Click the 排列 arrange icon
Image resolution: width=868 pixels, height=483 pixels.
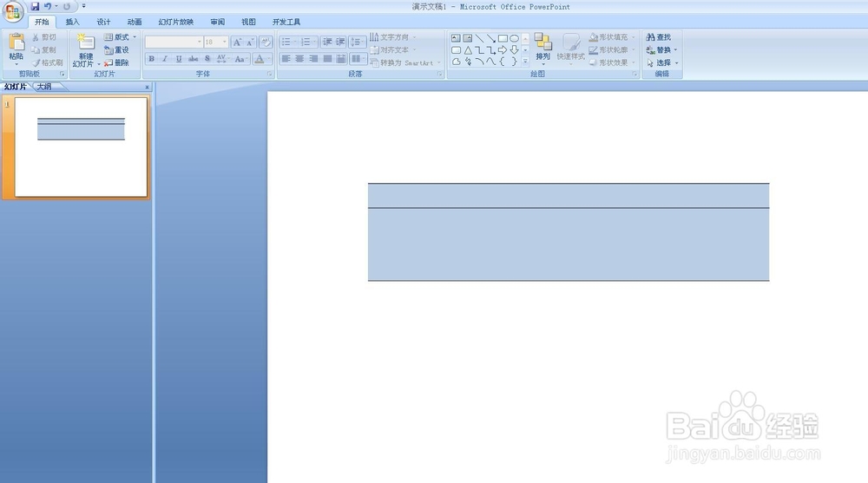point(543,42)
